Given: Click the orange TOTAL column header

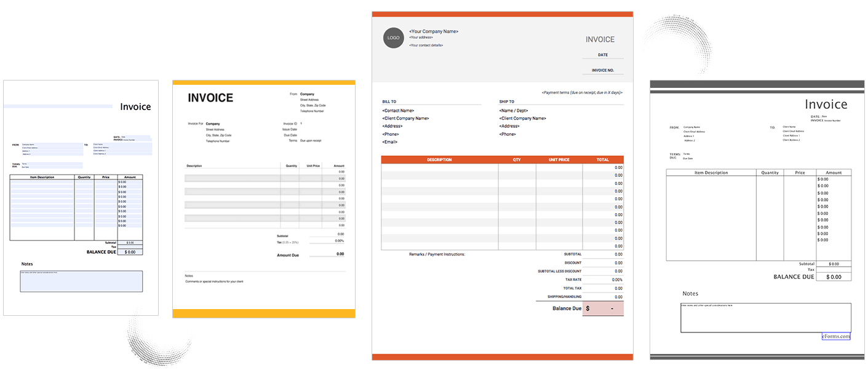Looking at the screenshot, I should (x=603, y=160).
